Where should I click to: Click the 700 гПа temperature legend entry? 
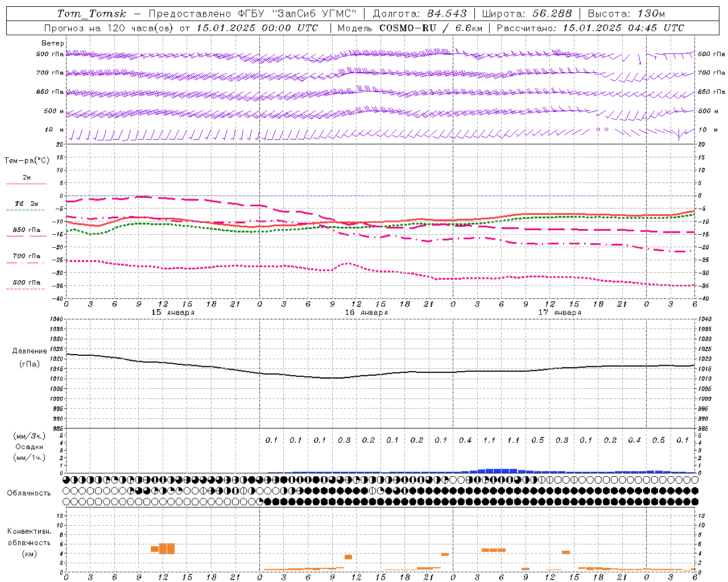(x=26, y=256)
